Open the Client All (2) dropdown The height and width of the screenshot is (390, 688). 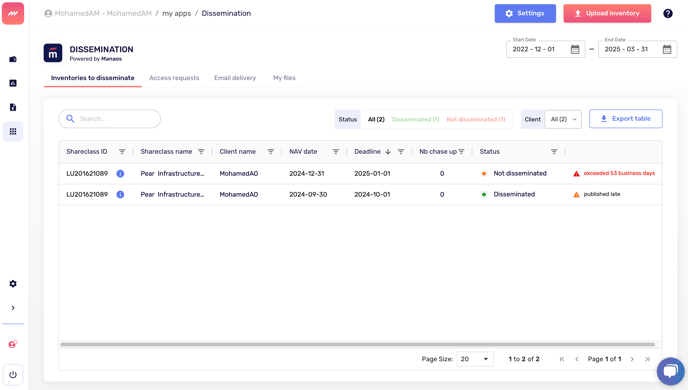[563, 119]
